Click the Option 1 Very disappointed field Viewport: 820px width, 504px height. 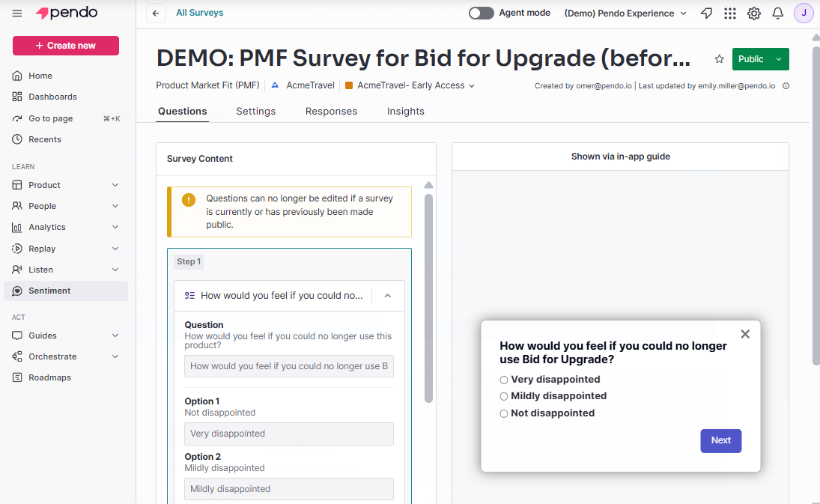288,434
